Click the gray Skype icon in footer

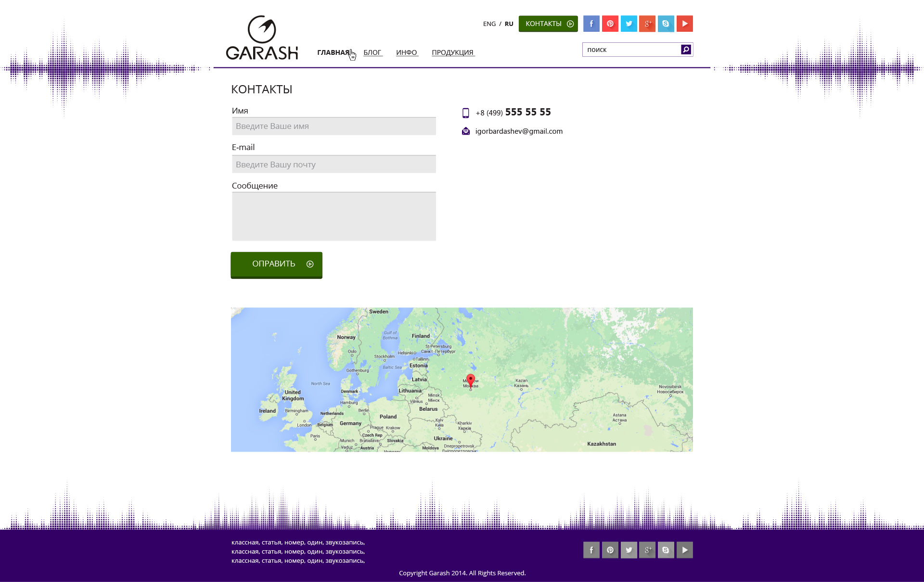(666, 550)
